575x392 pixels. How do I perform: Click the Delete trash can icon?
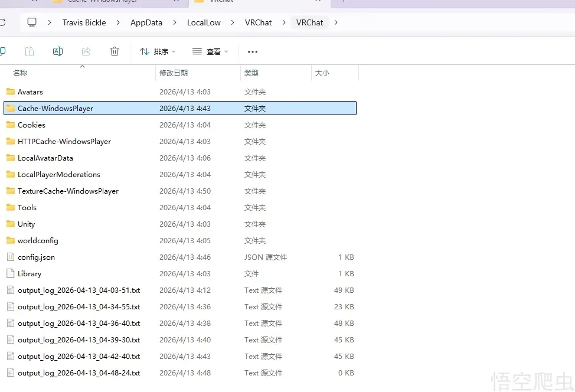pos(115,51)
